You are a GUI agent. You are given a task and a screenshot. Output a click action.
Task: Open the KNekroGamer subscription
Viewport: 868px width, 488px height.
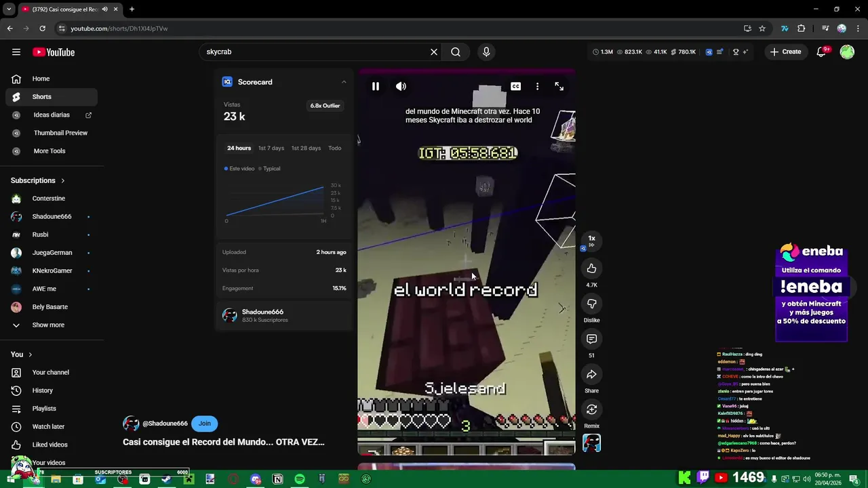(52, 270)
